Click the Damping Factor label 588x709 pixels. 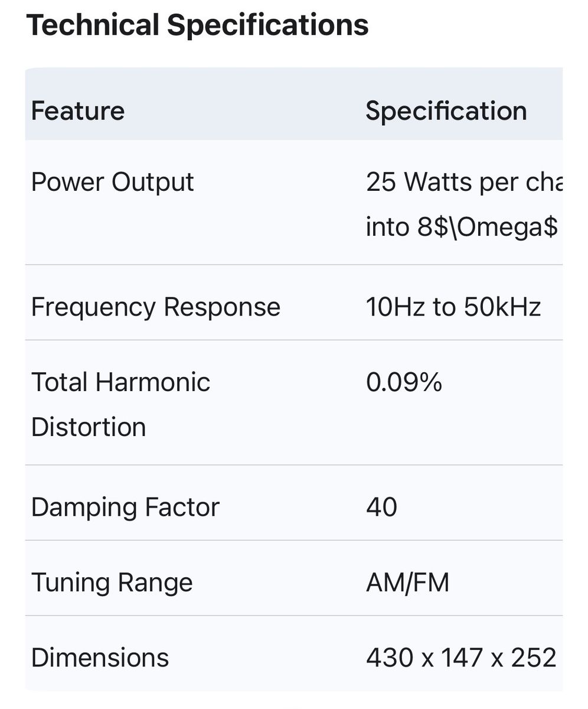pos(125,508)
